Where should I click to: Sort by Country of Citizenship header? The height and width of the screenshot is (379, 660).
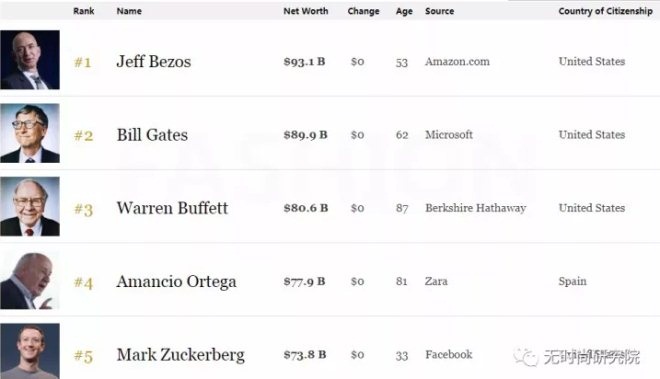(x=605, y=11)
